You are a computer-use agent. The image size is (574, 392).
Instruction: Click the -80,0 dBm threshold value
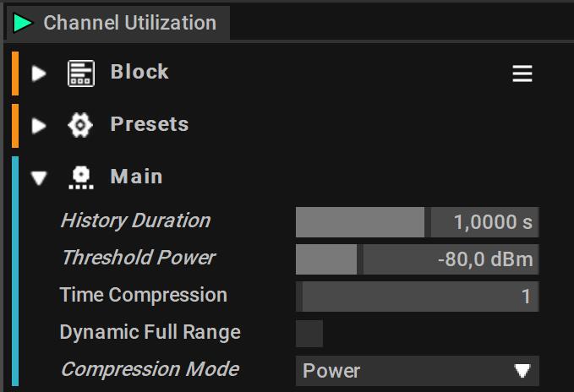tap(485, 259)
